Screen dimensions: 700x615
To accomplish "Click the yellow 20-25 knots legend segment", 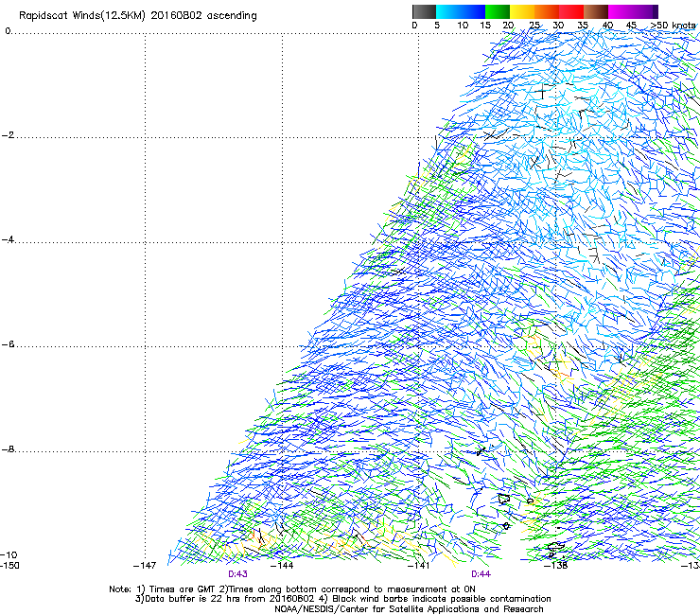I will point(522,11).
